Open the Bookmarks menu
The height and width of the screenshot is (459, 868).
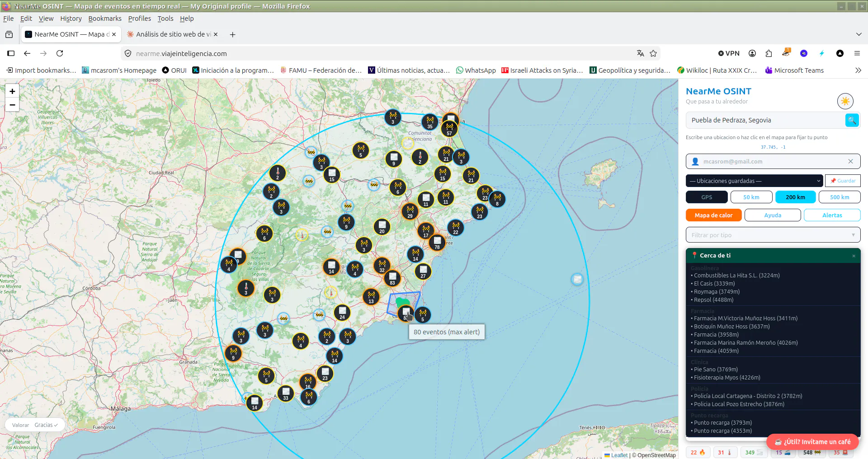(x=105, y=19)
